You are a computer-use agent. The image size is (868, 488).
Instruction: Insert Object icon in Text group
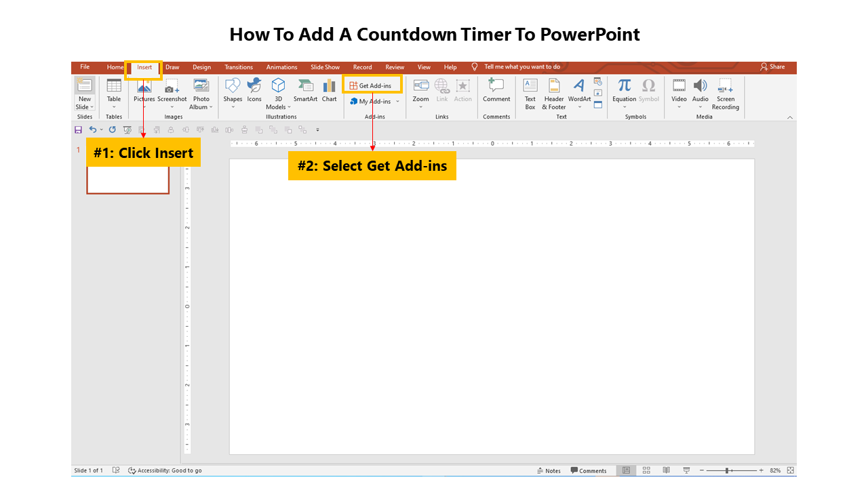[597, 104]
